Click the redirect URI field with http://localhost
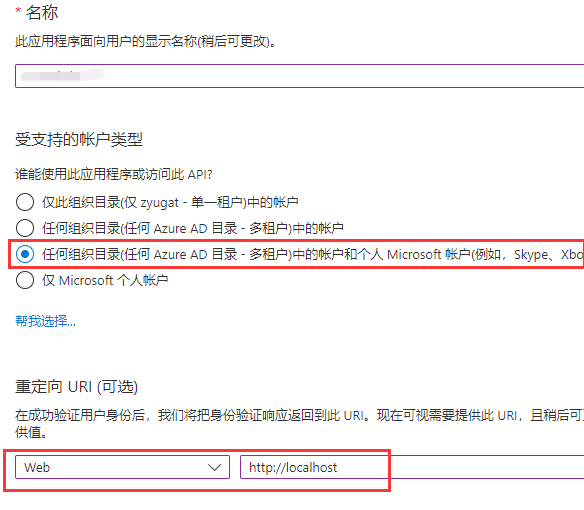The image size is (584, 510). 412,467
